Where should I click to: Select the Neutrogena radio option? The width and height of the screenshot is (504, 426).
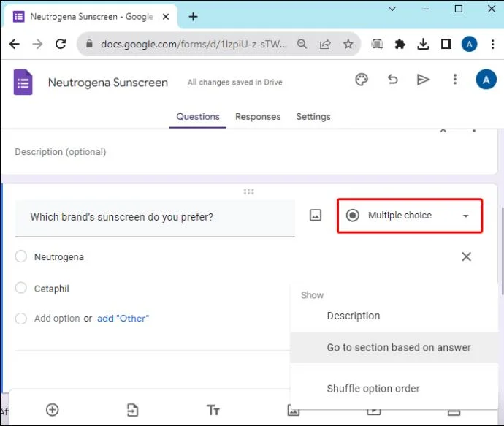pos(21,256)
